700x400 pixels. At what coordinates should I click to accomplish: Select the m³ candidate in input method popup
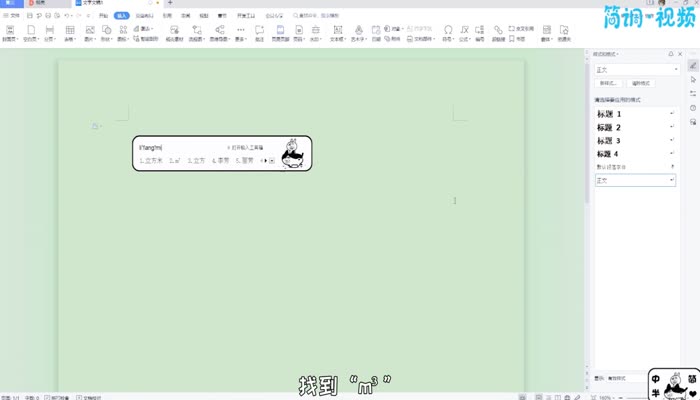click(x=174, y=160)
